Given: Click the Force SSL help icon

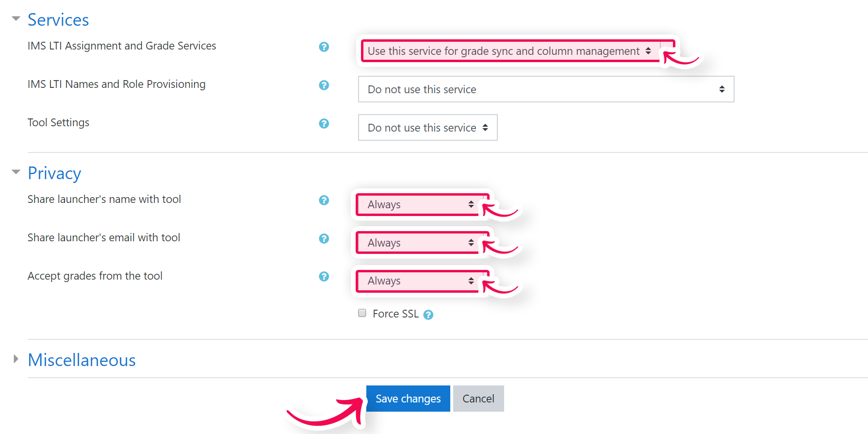Looking at the screenshot, I should point(428,315).
